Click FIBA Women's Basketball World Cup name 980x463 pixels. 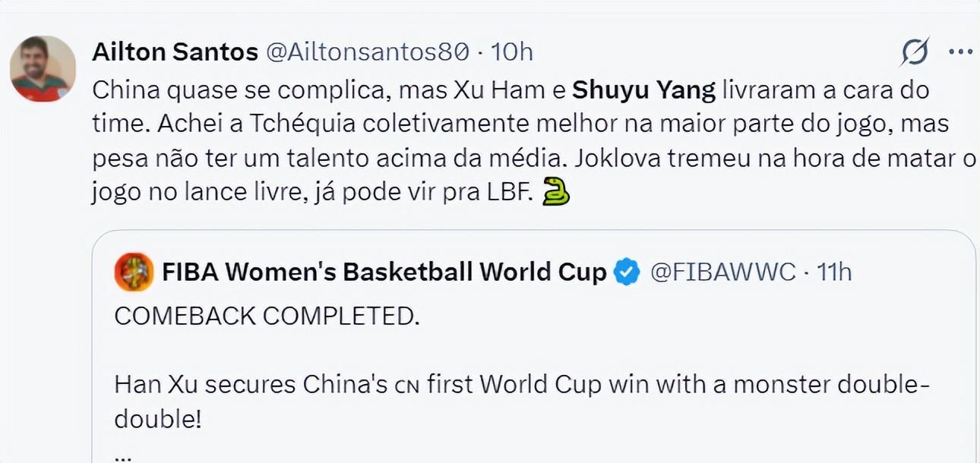pos(384,272)
